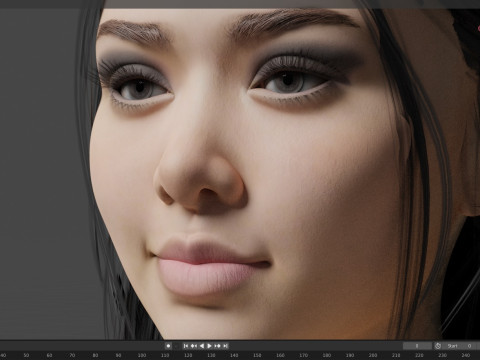Jump to the next keyframe
The image size is (480, 360).
click(x=217, y=346)
